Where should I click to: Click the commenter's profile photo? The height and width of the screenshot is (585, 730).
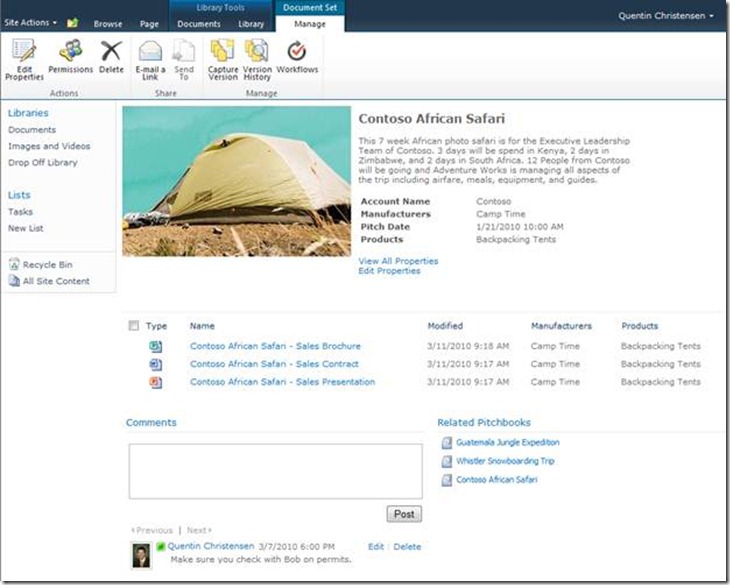[x=141, y=555]
